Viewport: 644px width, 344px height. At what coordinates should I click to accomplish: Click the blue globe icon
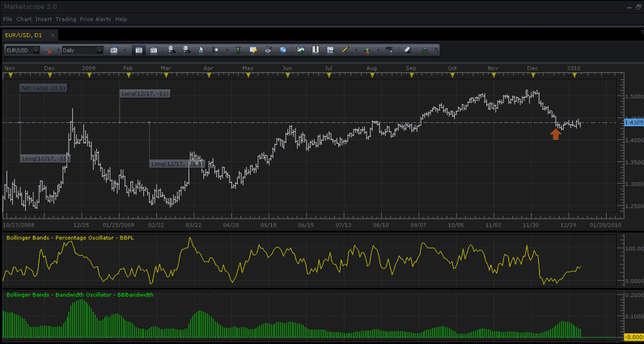283,50
